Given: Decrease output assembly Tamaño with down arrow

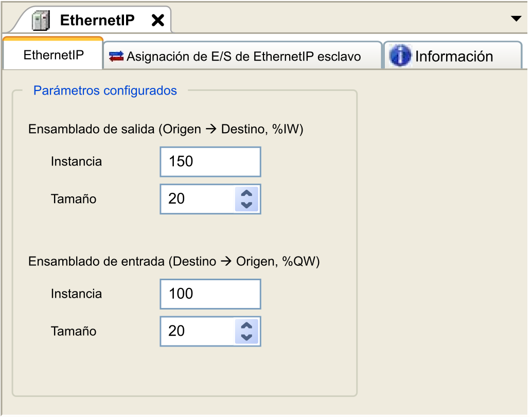Looking at the screenshot, I should [246, 205].
